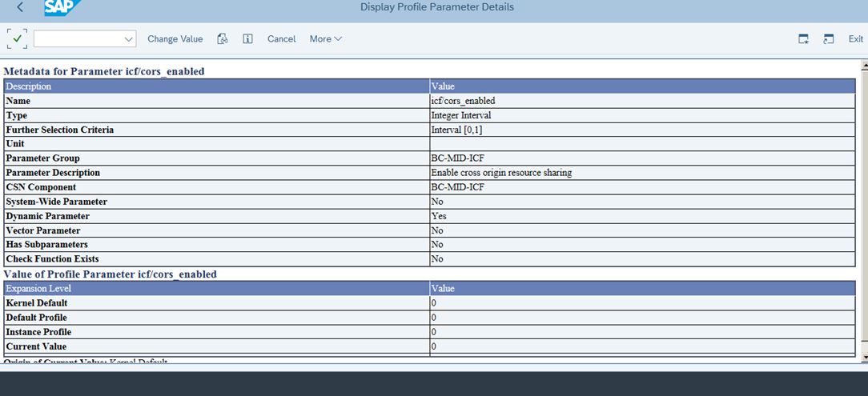Viewport: 868px width, 396px height.
Task: Click the Parameter Description value cell
Action: [501, 173]
